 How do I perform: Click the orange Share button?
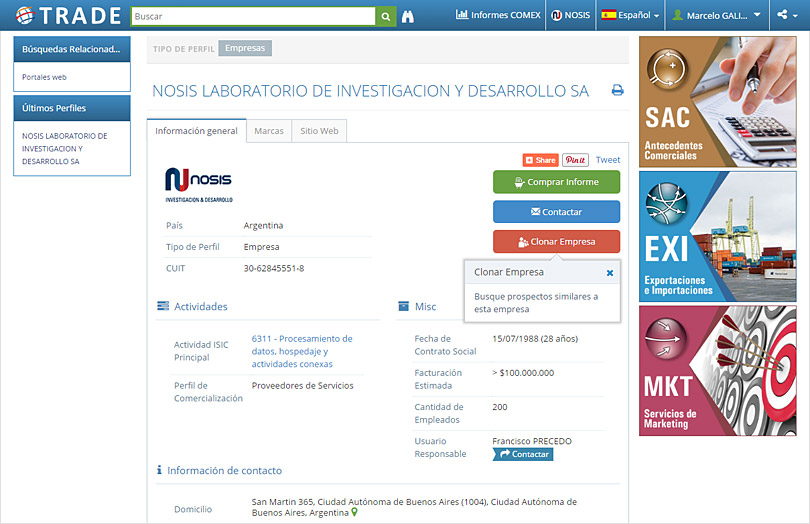coord(540,160)
